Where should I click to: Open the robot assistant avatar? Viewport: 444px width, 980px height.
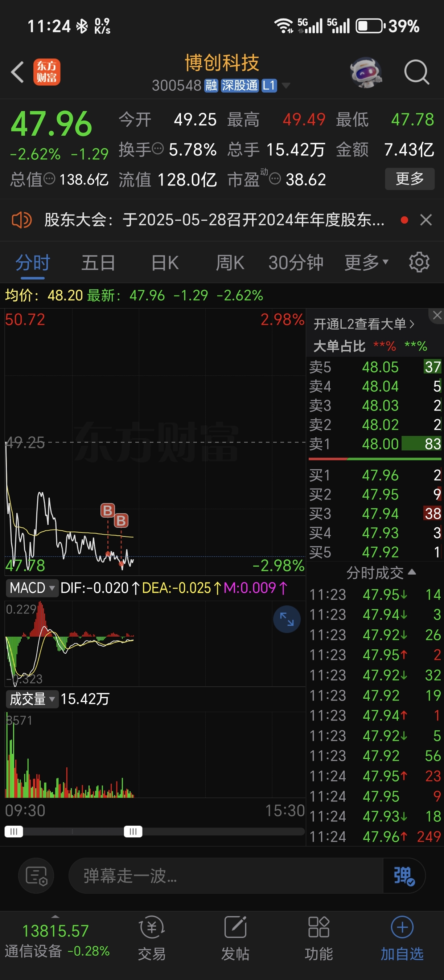coord(366,72)
